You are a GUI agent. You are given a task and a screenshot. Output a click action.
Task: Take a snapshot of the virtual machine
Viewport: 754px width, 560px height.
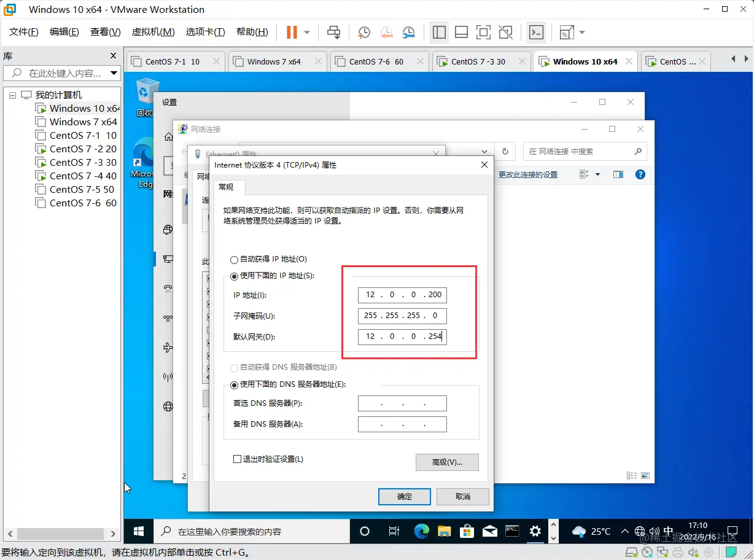click(363, 32)
